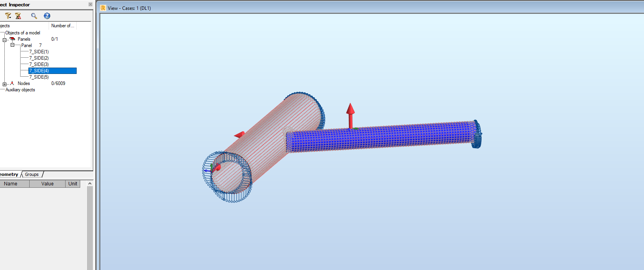Collapse the Panel 7 tree node
The width and height of the screenshot is (644, 270).
coord(12,45)
